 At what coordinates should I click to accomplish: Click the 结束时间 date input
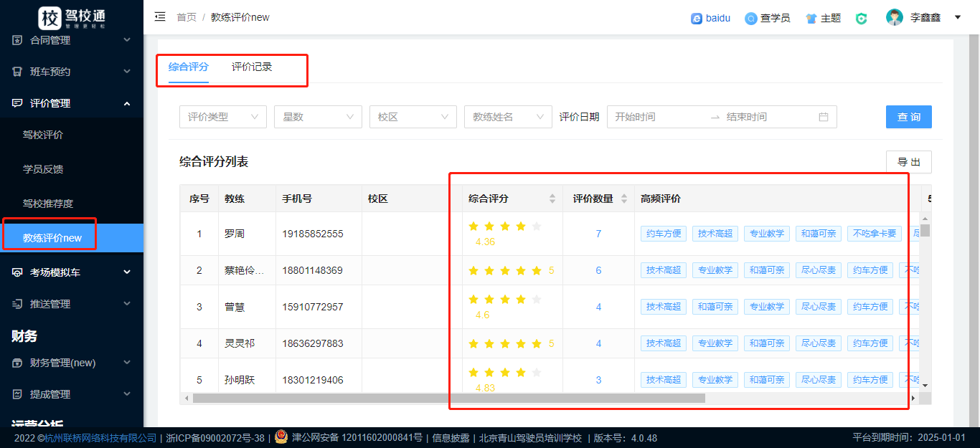click(x=768, y=117)
